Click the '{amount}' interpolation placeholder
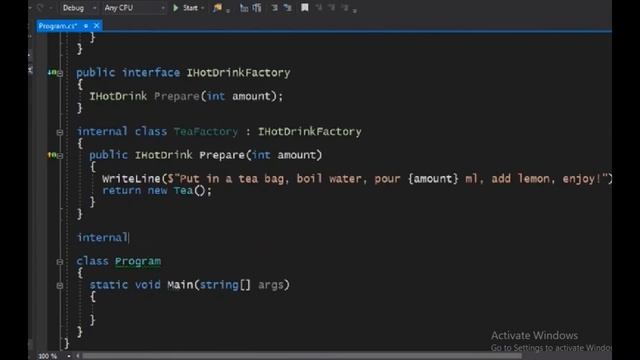The width and height of the screenshot is (640, 360). coord(433,179)
